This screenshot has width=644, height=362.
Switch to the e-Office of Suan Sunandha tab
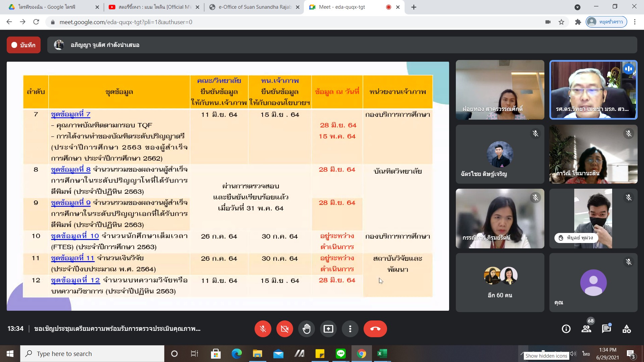254,7
